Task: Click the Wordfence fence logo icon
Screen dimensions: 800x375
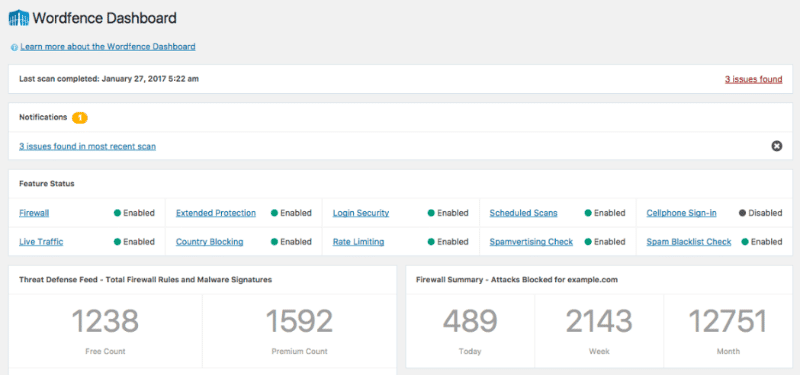Action: click(19, 18)
